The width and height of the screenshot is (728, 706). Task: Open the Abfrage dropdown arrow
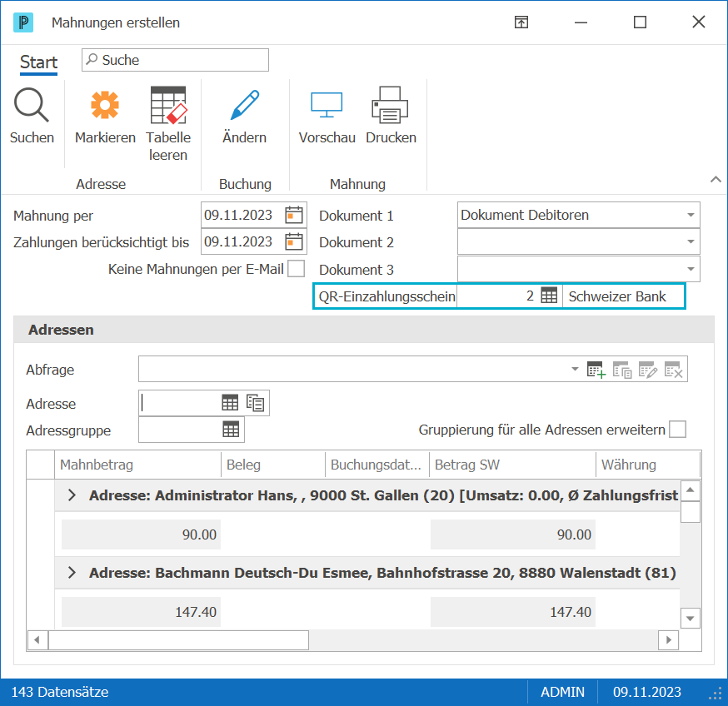(575, 370)
